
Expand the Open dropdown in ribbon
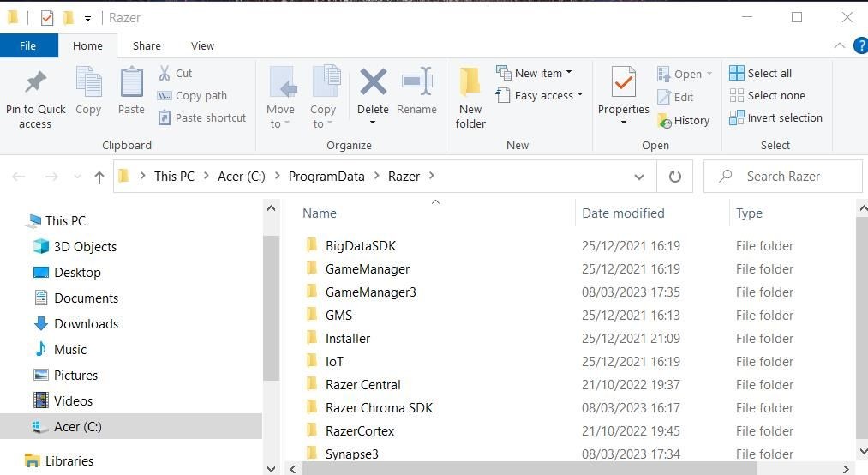click(x=709, y=74)
